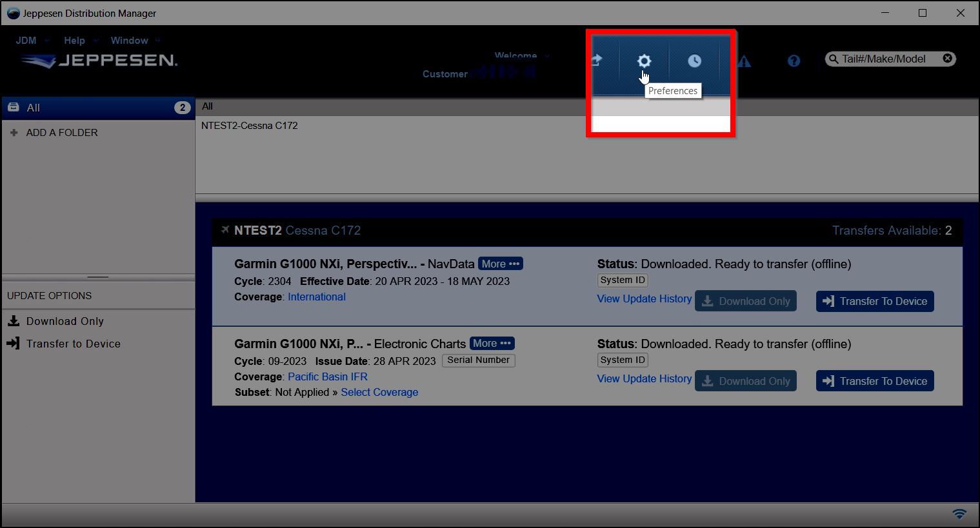Open Preferences with the gear icon
This screenshot has width=980, height=528.
(x=644, y=61)
